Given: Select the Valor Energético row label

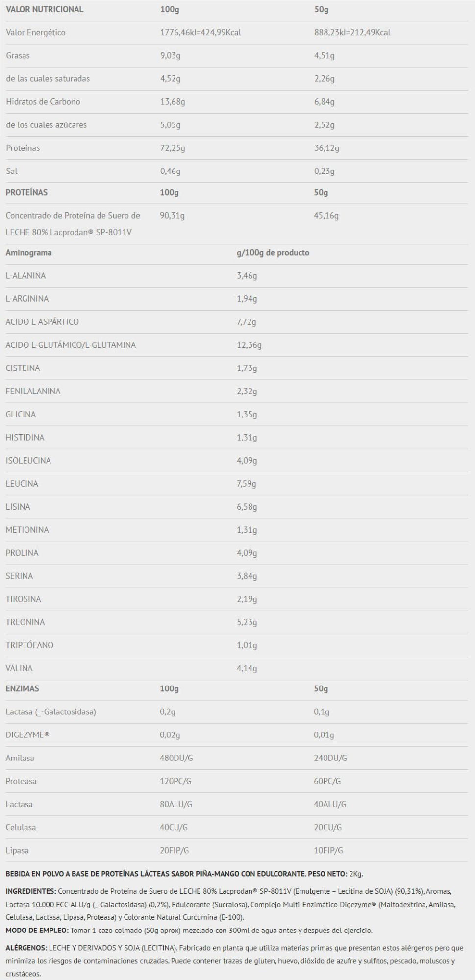Looking at the screenshot, I should [x=36, y=32].
